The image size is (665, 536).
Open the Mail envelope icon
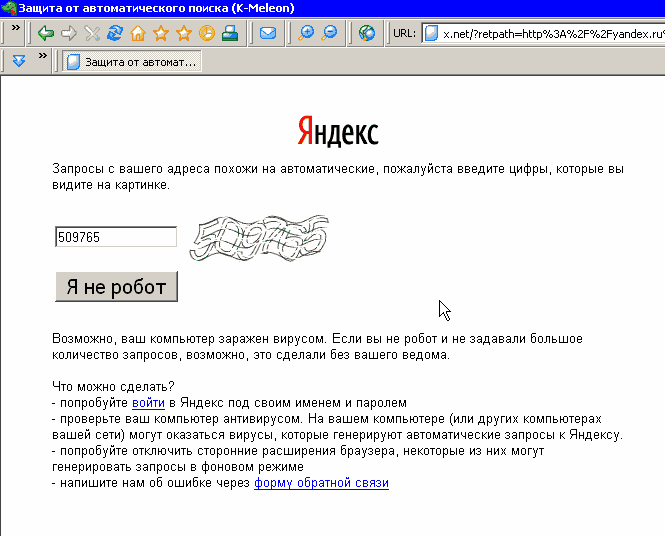pos(268,33)
